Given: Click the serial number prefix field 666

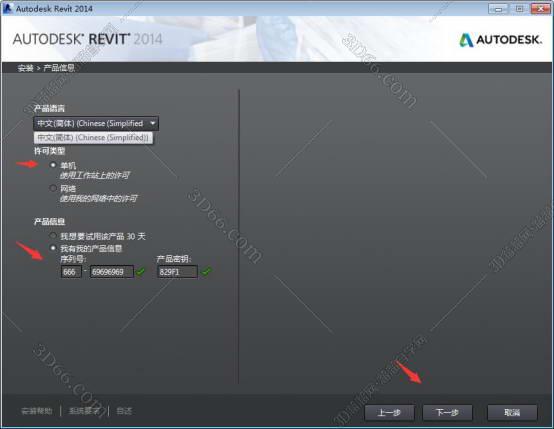Looking at the screenshot, I should tap(71, 272).
